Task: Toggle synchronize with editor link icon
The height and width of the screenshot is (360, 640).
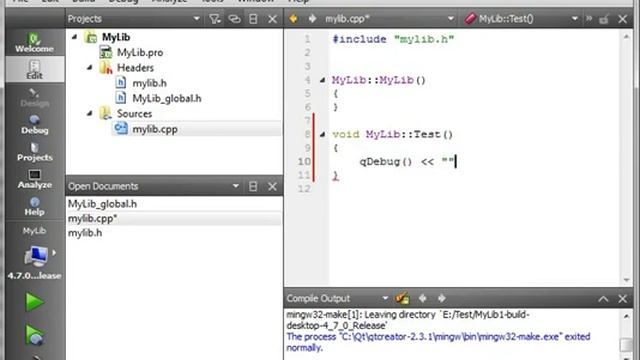Action: click(x=234, y=19)
